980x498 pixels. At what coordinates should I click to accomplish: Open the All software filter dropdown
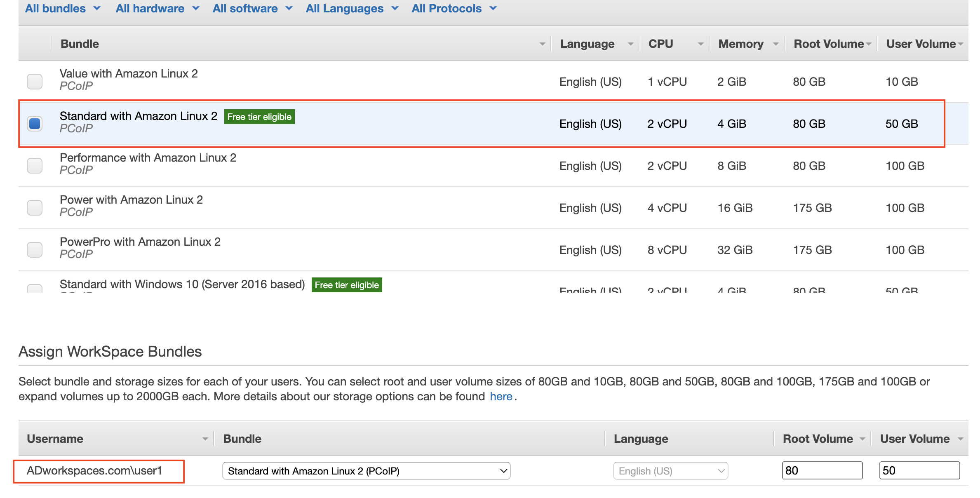[252, 8]
